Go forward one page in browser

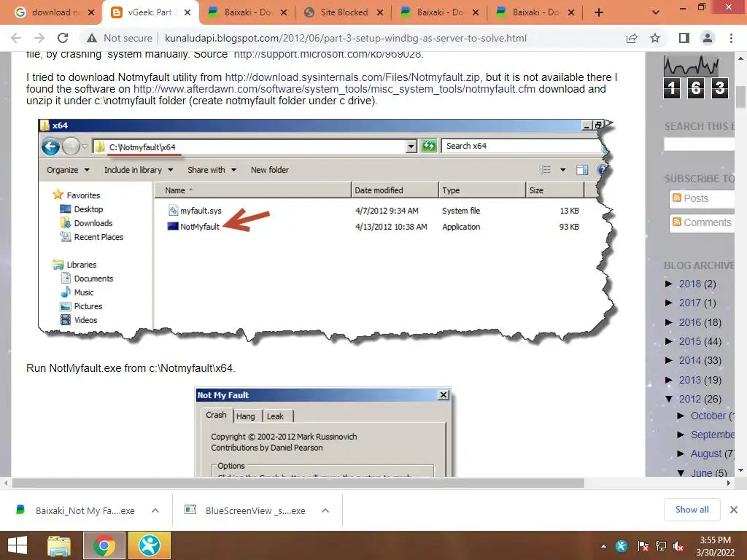coord(39,38)
